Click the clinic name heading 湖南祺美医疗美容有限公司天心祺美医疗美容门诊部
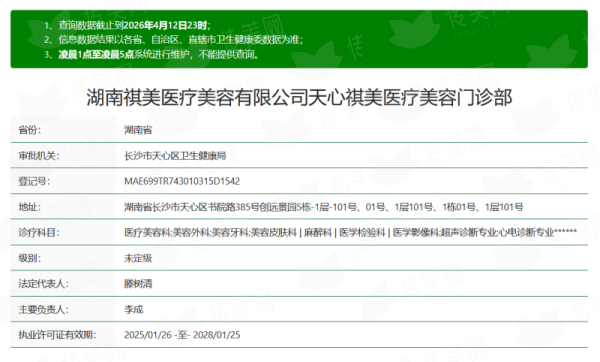Viewport: 600px width, 362px height. coord(299,98)
